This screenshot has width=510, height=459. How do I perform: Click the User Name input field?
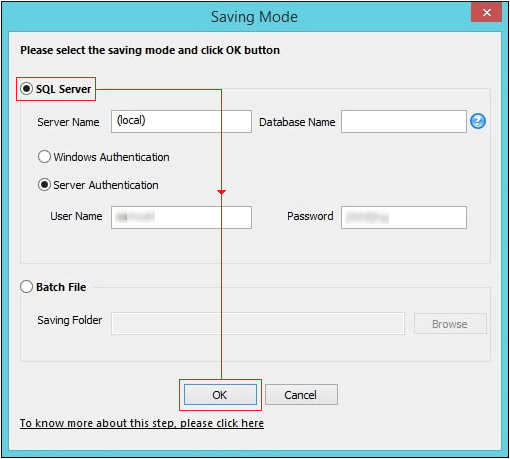coord(181,217)
